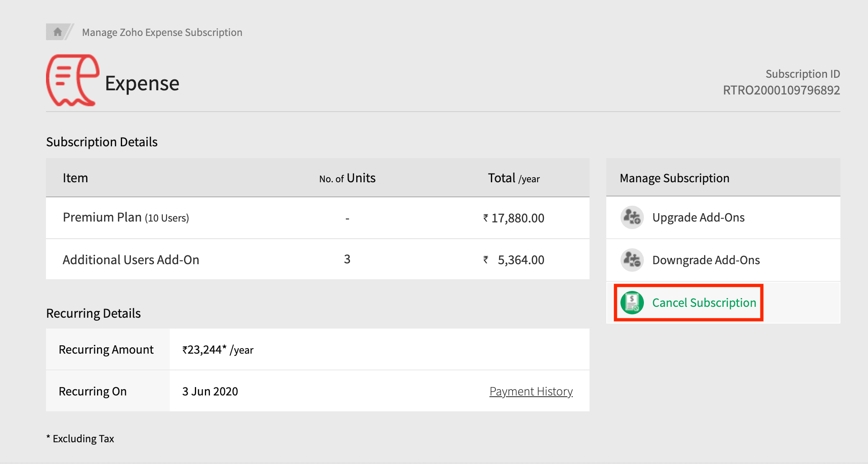
Task: Click the Zoho Expense logo
Action: click(72, 80)
